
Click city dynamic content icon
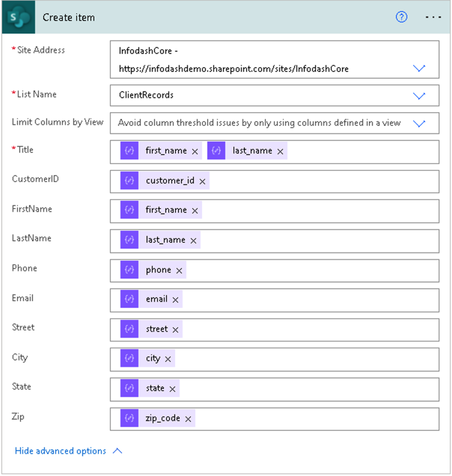pyautogui.click(x=130, y=358)
